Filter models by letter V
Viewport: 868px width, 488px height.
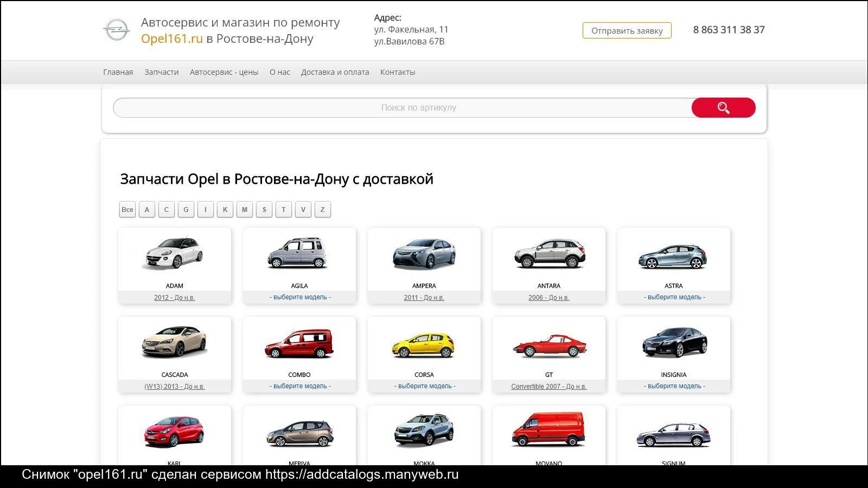coord(303,209)
